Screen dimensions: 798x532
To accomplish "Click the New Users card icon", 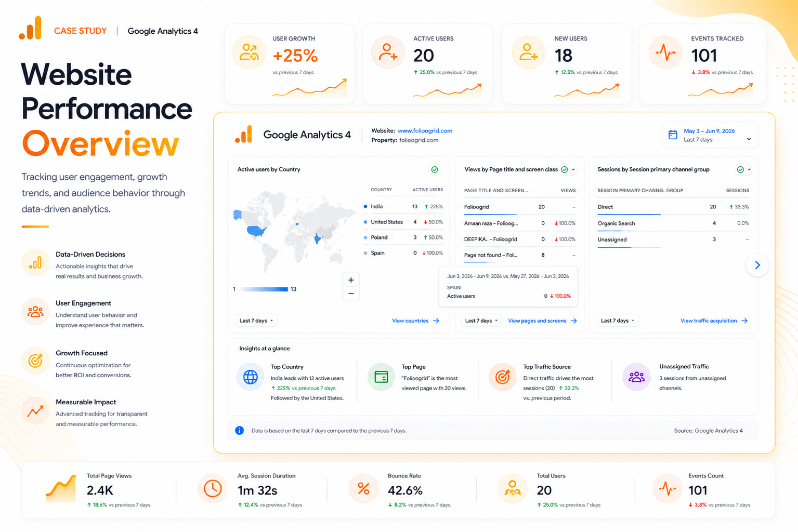I will point(528,52).
